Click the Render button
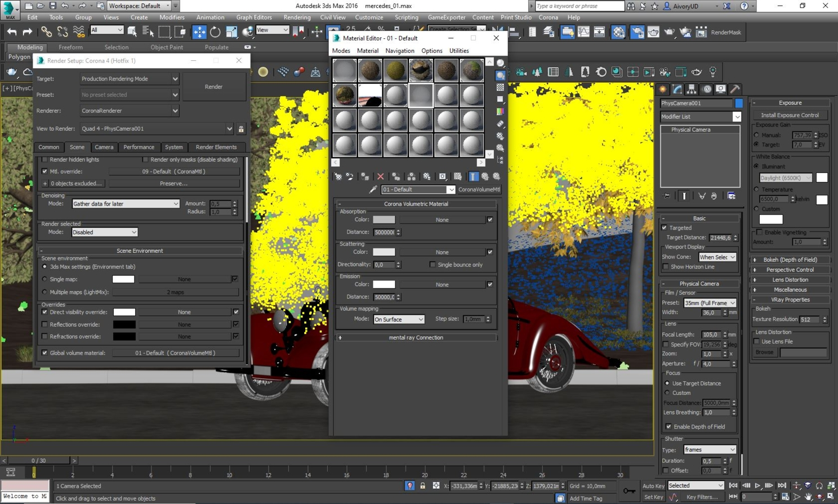The height and width of the screenshot is (504, 838). 213,87
